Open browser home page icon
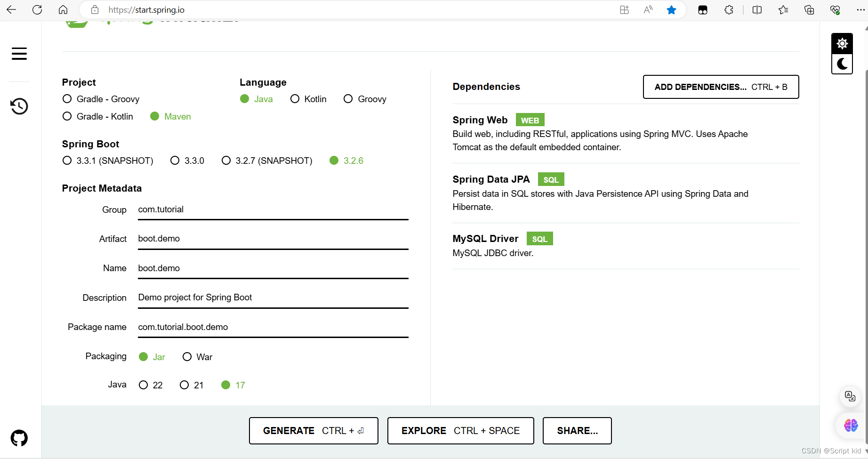The width and height of the screenshot is (868, 459). point(63,10)
